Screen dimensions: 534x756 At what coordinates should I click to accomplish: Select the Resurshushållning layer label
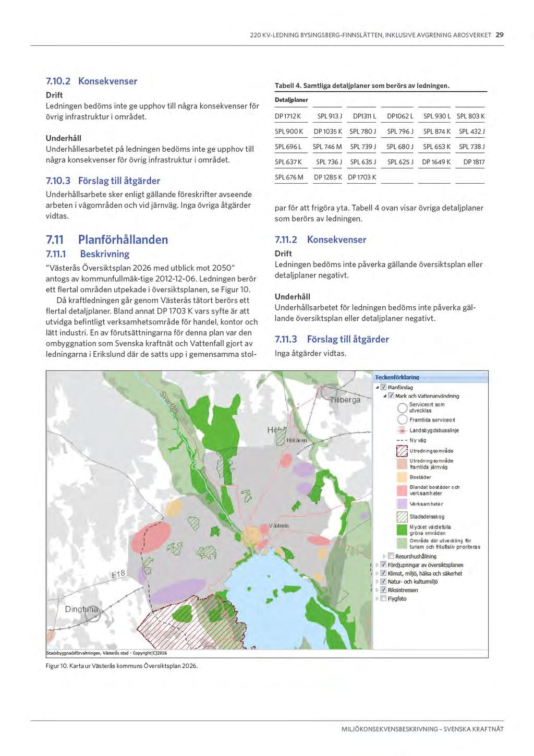(x=416, y=557)
